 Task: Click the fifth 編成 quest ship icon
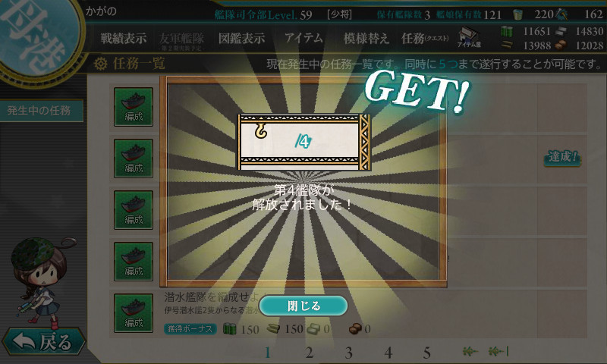tap(134, 313)
